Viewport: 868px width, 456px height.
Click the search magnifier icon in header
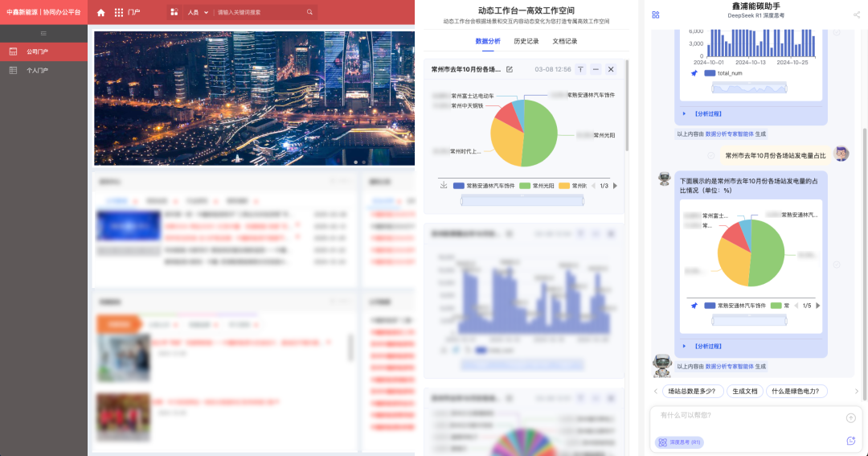click(310, 13)
